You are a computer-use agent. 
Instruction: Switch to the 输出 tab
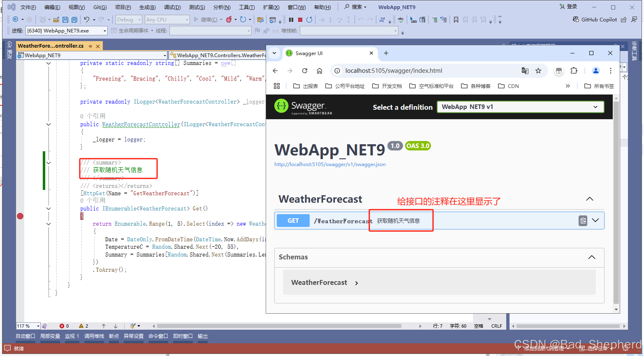[x=203, y=336]
